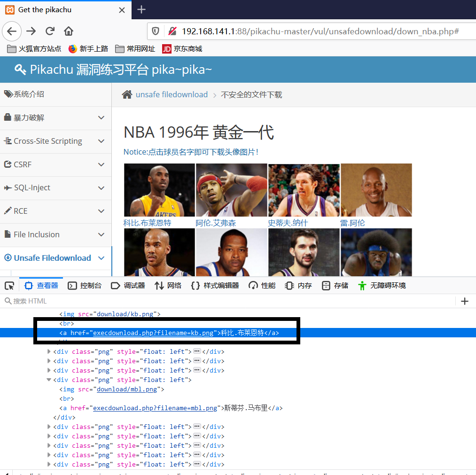Select the 暴力破解 sidebar item
The width and height of the screenshot is (476, 475).
[x=55, y=118]
